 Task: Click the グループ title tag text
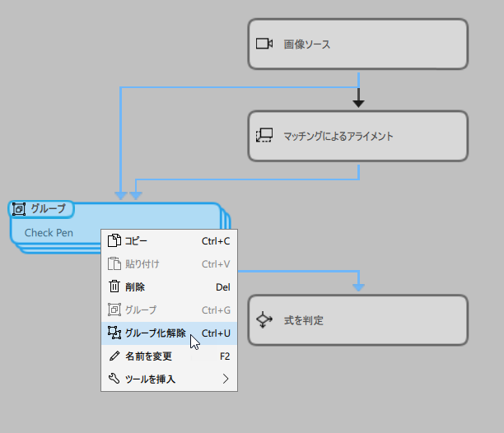[x=48, y=209]
